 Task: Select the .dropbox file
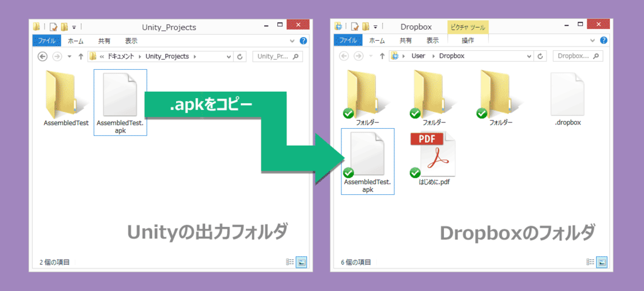[567, 99]
